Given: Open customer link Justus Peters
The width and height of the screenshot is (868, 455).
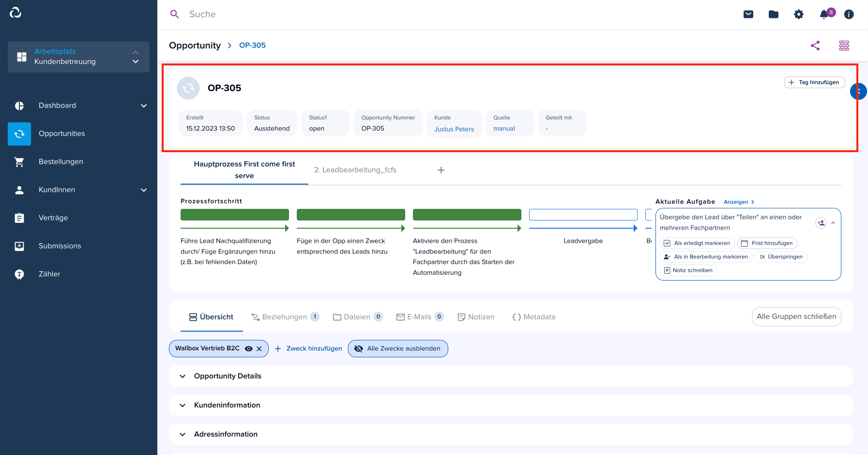Looking at the screenshot, I should 454,129.
